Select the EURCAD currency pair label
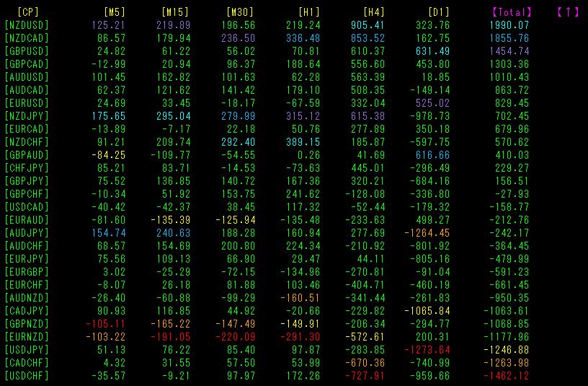The height and width of the screenshot is (386, 588). point(27,129)
